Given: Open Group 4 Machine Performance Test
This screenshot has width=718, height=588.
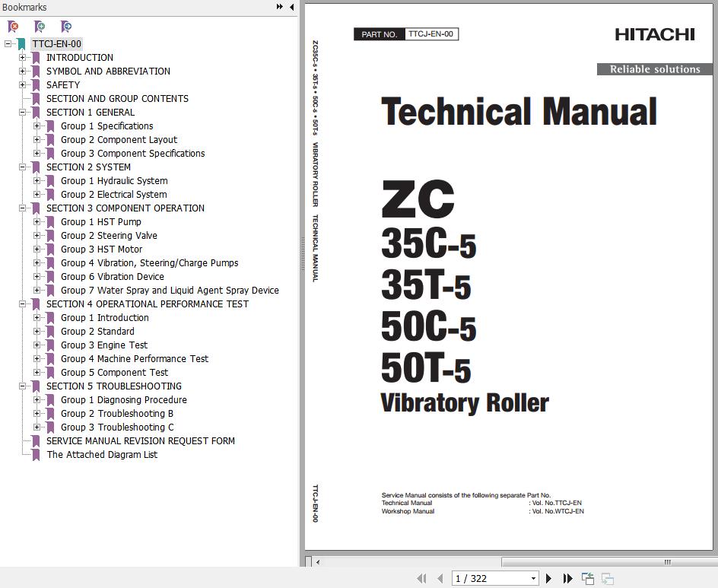Looking at the screenshot, I should (135, 359).
